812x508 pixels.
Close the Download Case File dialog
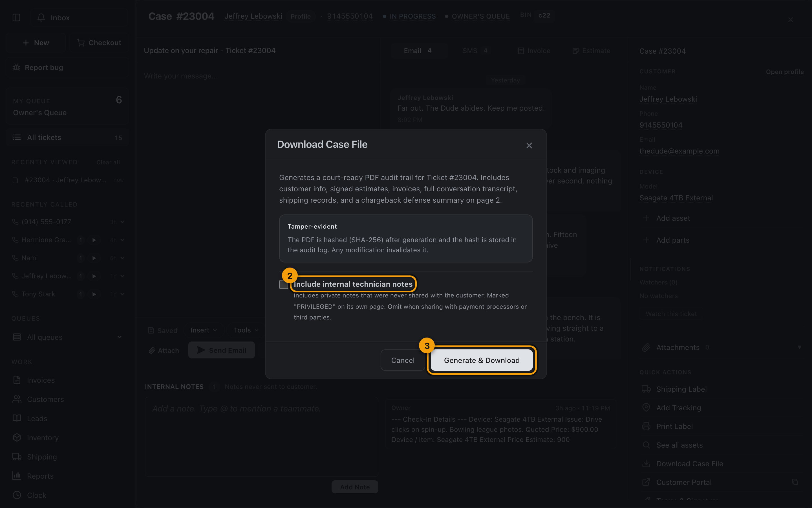coord(529,145)
